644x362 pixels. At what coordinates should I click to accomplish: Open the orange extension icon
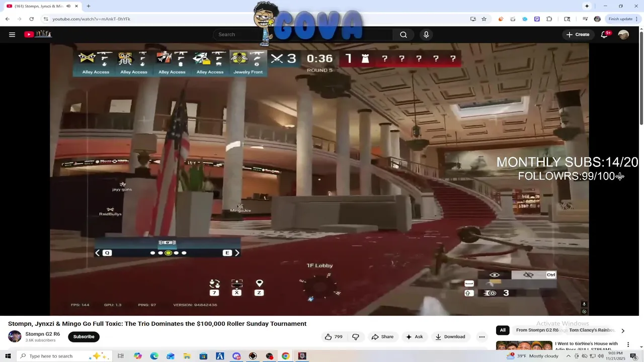click(501, 19)
